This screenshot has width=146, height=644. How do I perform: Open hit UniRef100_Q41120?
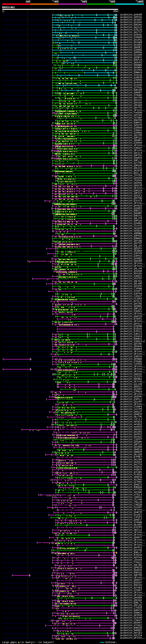click(131, 27)
